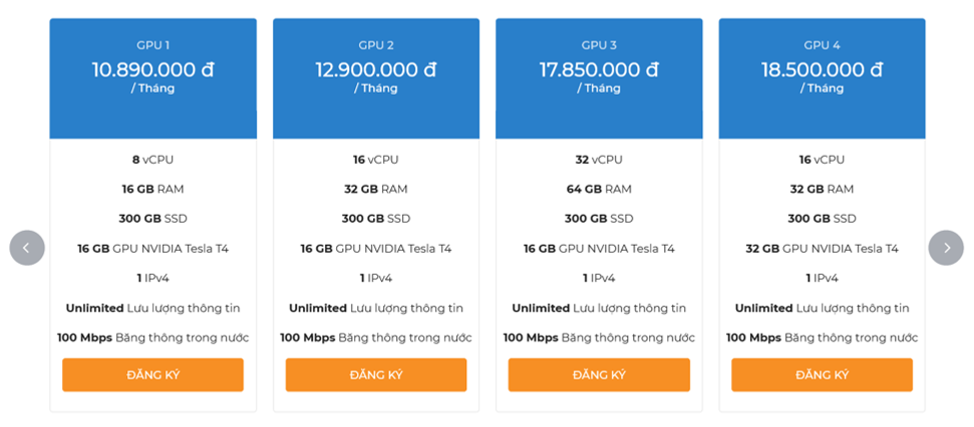This screenshot has height=427, width=974.
Task: Select the 64 GB RAM specification
Action: 599,189
